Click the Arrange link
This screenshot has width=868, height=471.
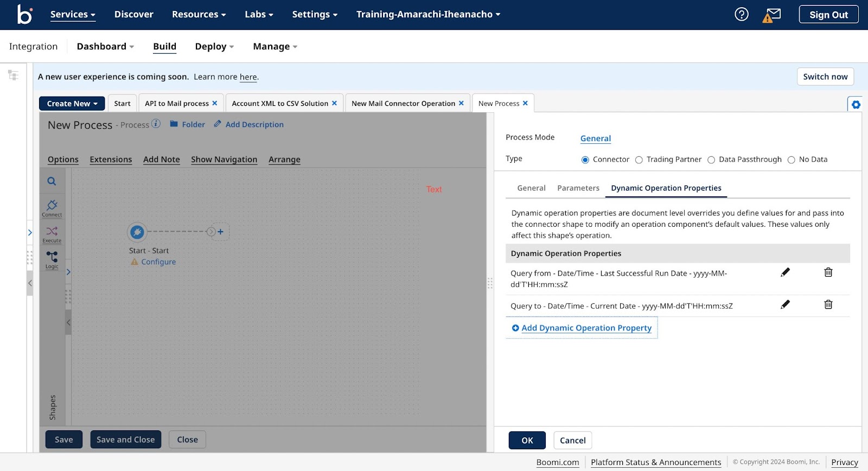(x=284, y=160)
